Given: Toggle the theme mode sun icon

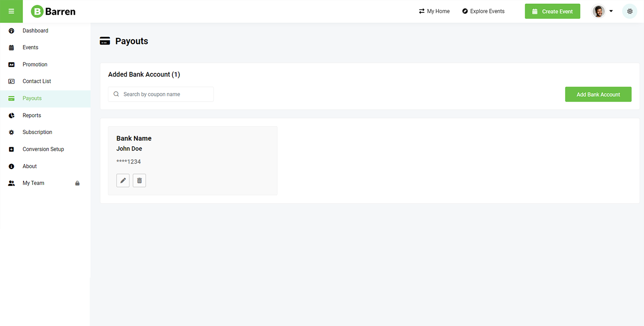Looking at the screenshot, I should pyautogui.click(x=630, y=12).
